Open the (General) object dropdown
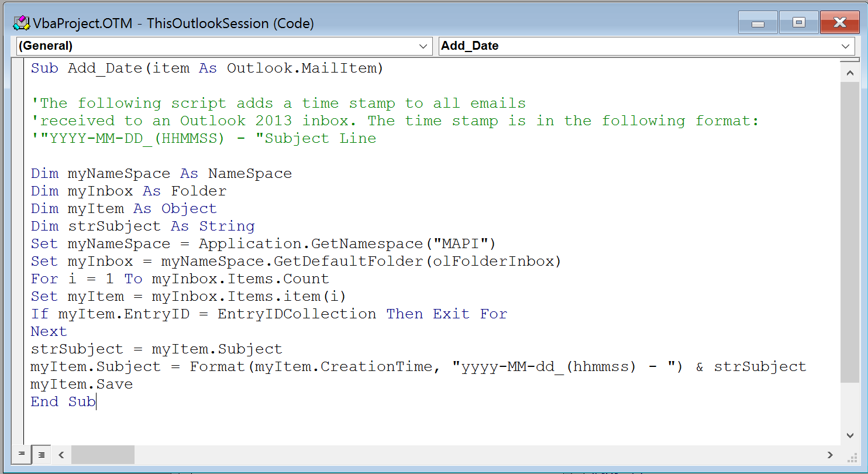This screenshot has width=868, height=474. pos(423,46)
